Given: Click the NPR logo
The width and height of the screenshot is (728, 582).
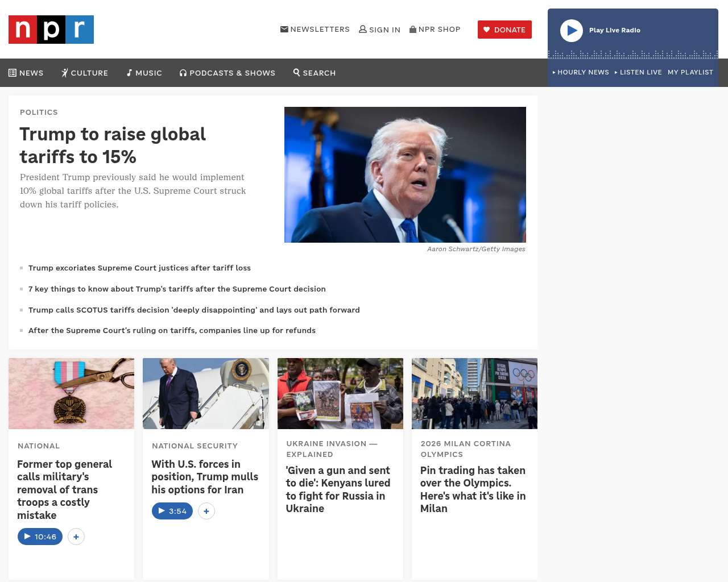Looking at the screenshot, I should (51, 30).
